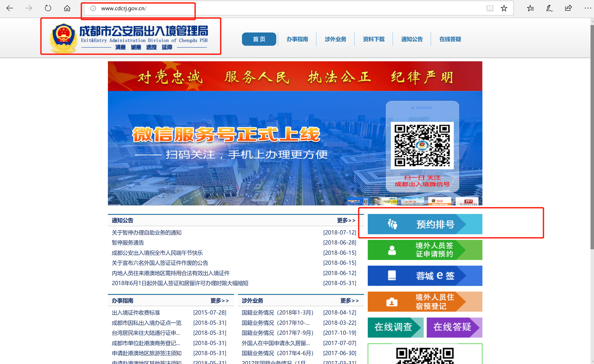Open 出入境证件收费标准 guide
The height and width of the screenshot is (364, 594).
click(x=136, y=313)
